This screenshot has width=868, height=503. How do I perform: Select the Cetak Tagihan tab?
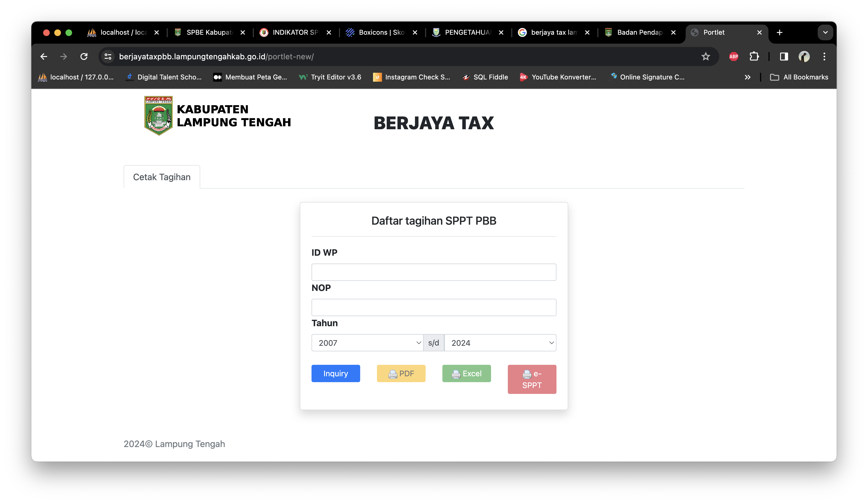(162, 177)
